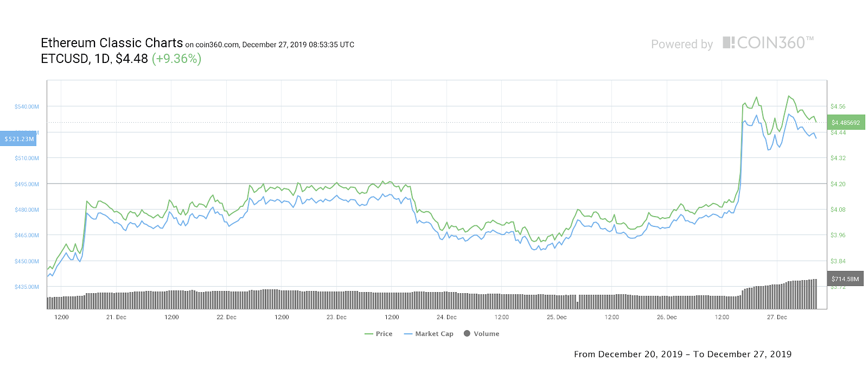
Task: Click the $4.32 price axis label
Action: point(838,158)
